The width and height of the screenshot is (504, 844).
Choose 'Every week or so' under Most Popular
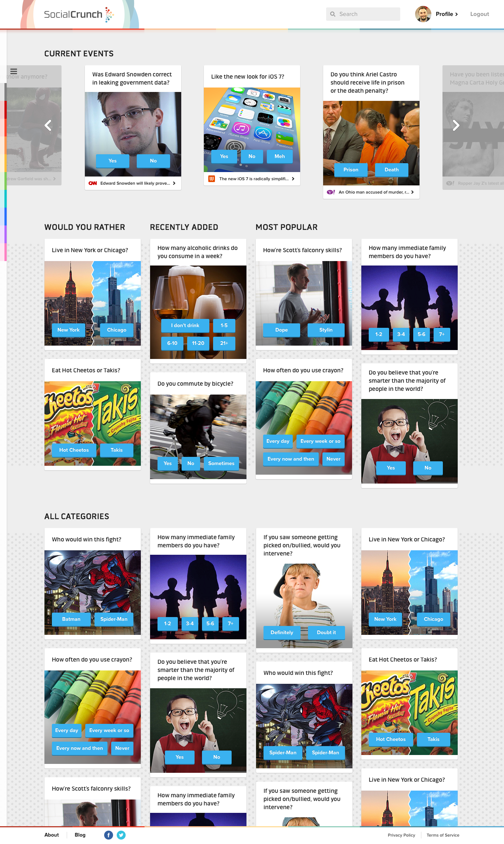321,441
